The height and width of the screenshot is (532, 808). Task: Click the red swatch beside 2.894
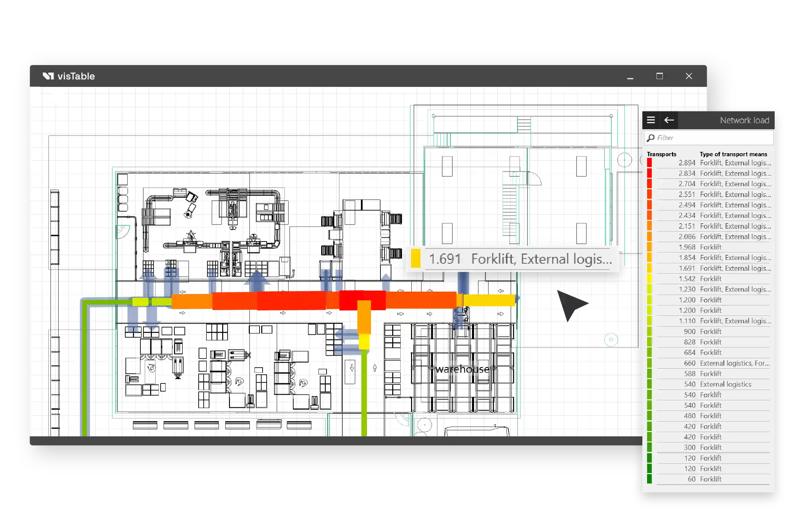[x=649, y=163]
